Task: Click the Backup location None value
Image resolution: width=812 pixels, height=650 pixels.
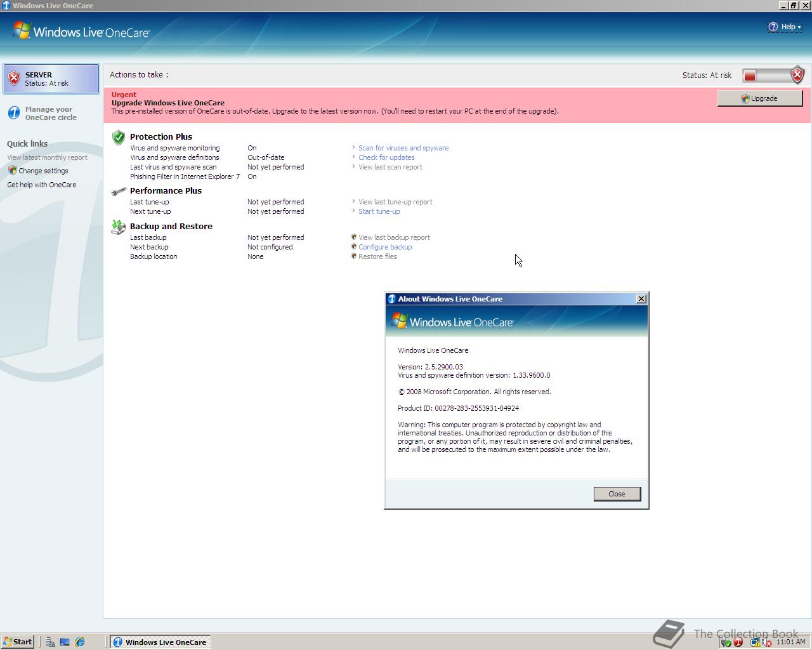Action: 255,256
